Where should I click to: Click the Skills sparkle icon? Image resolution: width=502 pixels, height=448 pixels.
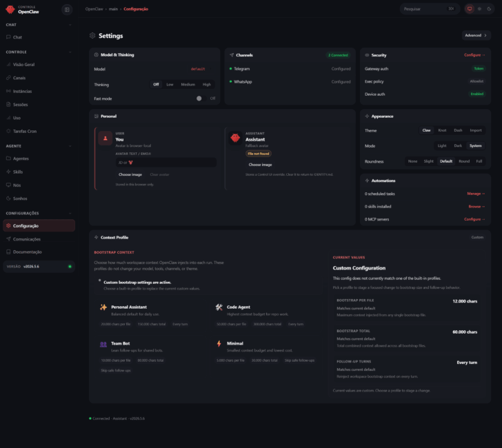click(8, 172)
